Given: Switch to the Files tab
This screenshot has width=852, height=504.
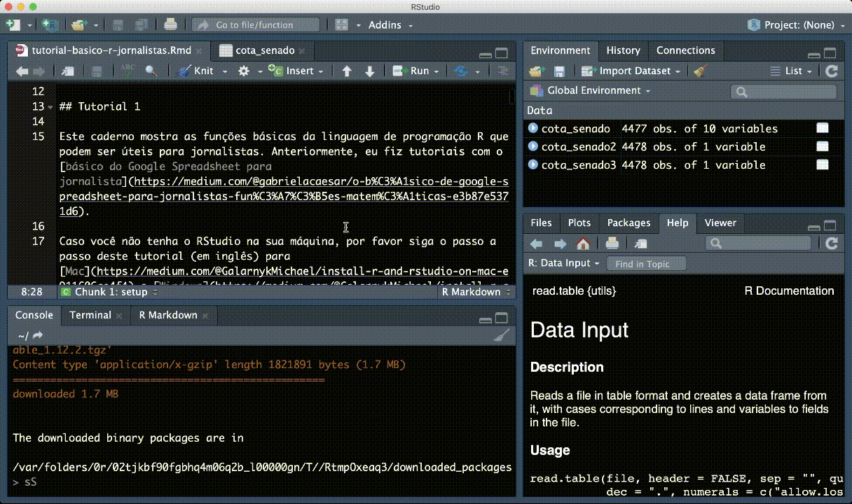Looking at the screenshot, I should (x=541, y=223).
